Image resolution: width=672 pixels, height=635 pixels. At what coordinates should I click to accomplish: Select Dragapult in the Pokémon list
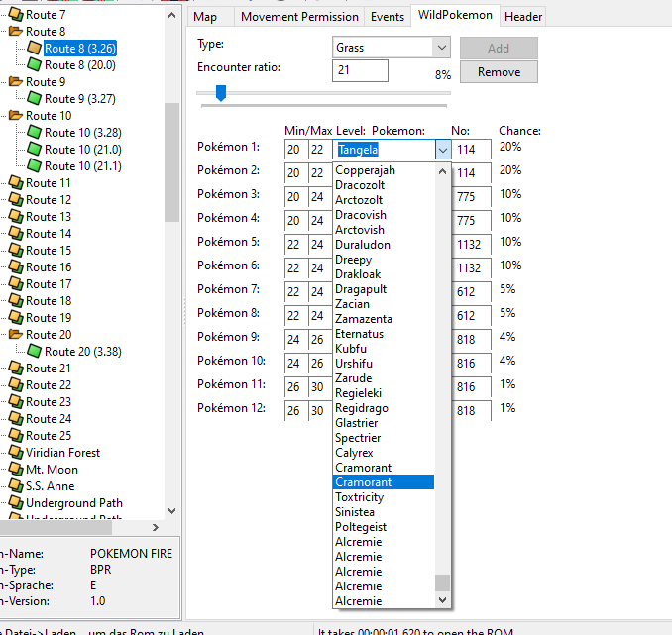362,289
